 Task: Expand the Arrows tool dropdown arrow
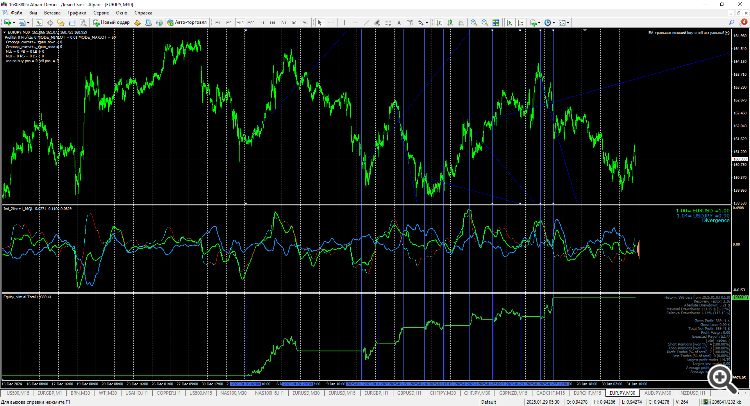pyautogui.click(x=427, y=22)
